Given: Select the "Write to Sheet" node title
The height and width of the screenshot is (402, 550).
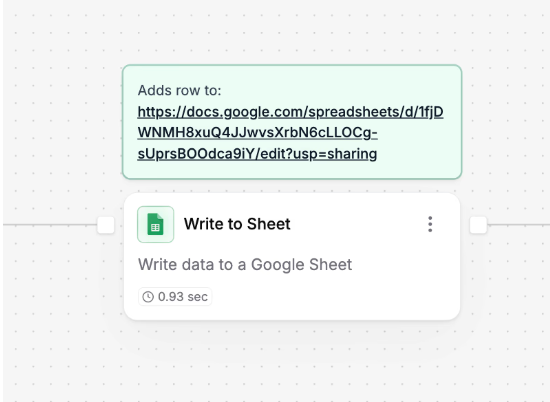Looking at the screenshot, I should (237, 224).
